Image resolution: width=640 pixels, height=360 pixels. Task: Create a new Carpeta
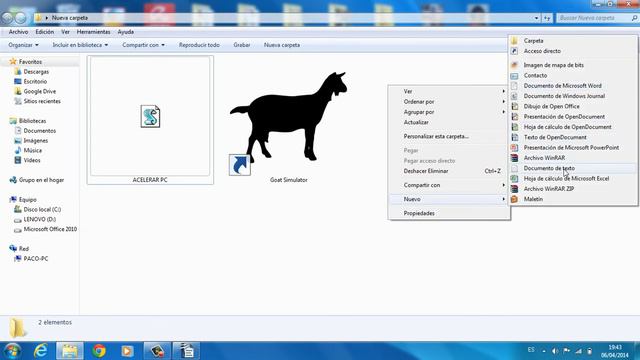(x=573, y=41)
